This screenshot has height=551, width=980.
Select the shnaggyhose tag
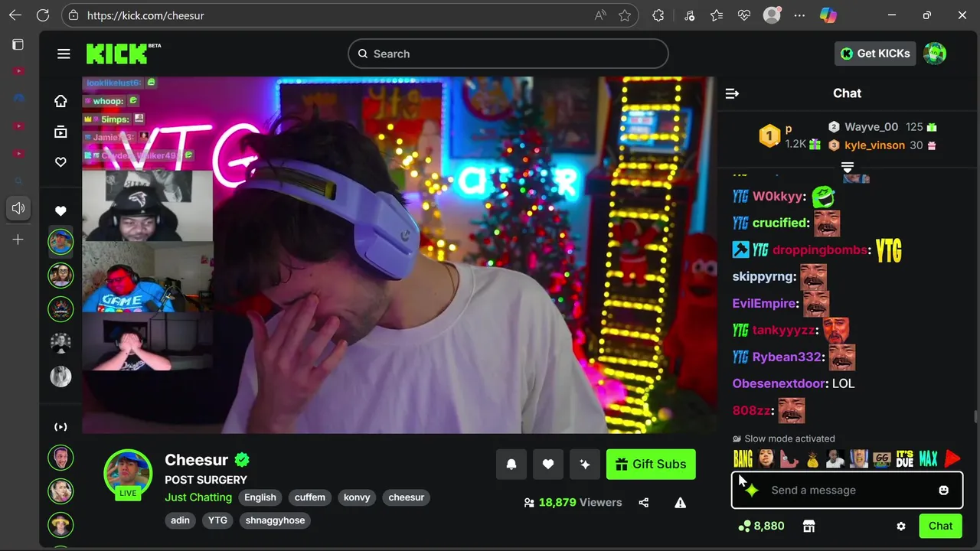[x=275, y=520]
